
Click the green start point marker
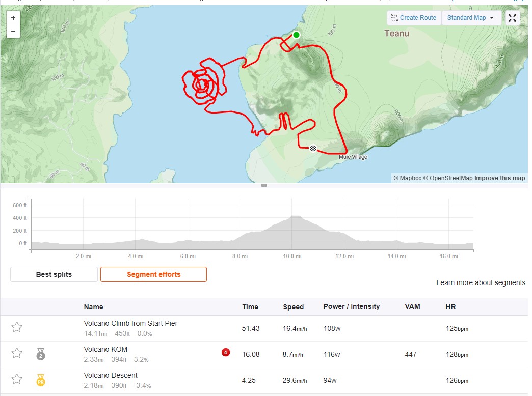point(296,35)
